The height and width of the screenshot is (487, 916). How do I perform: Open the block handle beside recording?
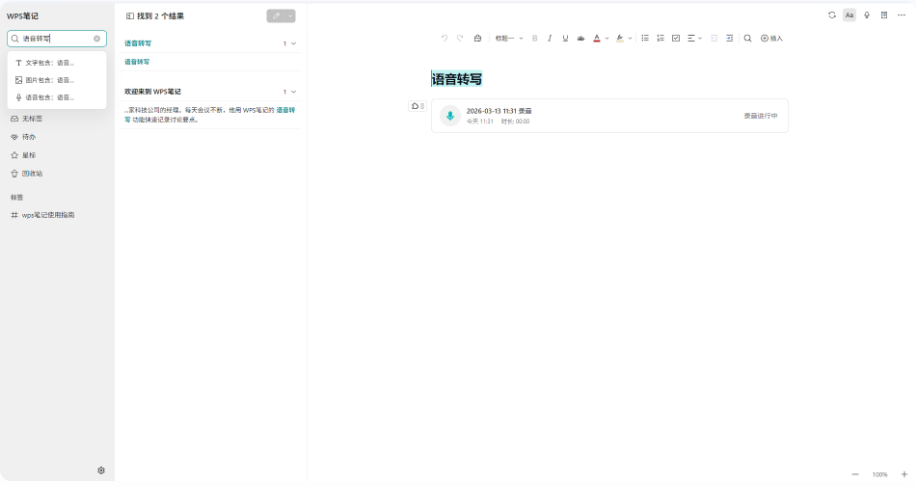[x=417, y=106]
